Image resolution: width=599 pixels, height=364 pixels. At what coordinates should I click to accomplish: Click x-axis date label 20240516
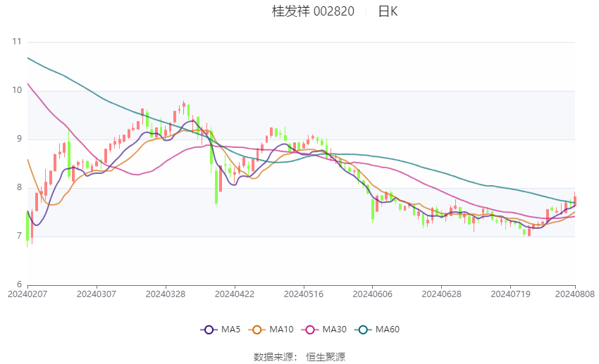pos(304,294)
